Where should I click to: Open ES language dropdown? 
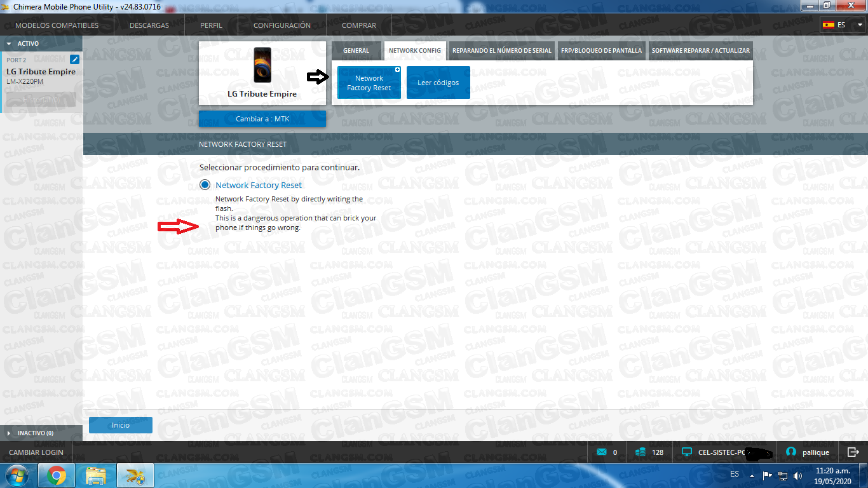pos(843,25)
